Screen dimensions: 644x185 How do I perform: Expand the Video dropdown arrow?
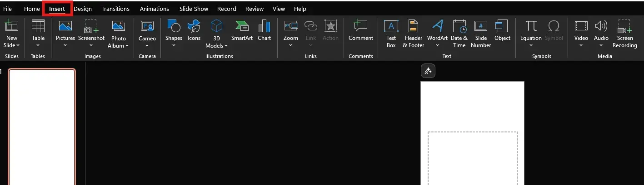581,45
